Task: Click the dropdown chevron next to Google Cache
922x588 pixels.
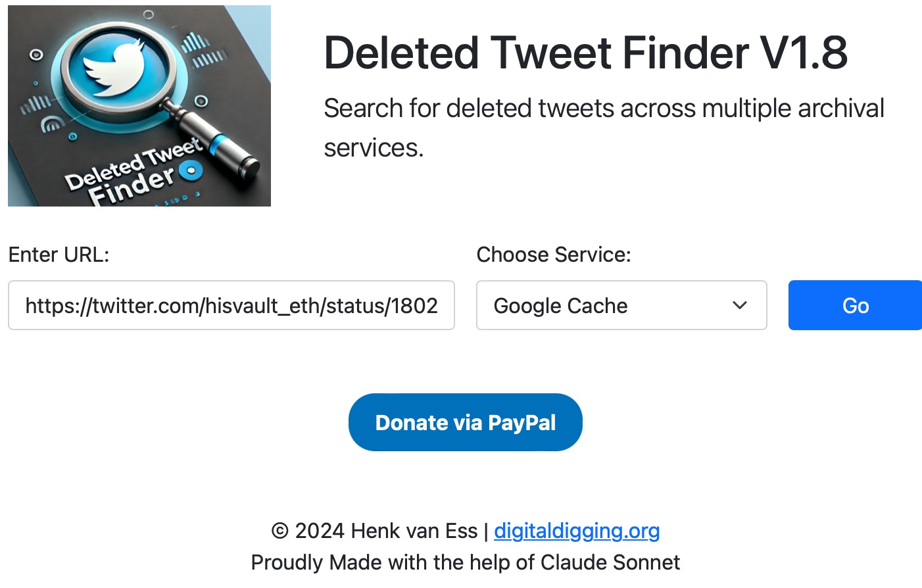Action: pos(739,305)
